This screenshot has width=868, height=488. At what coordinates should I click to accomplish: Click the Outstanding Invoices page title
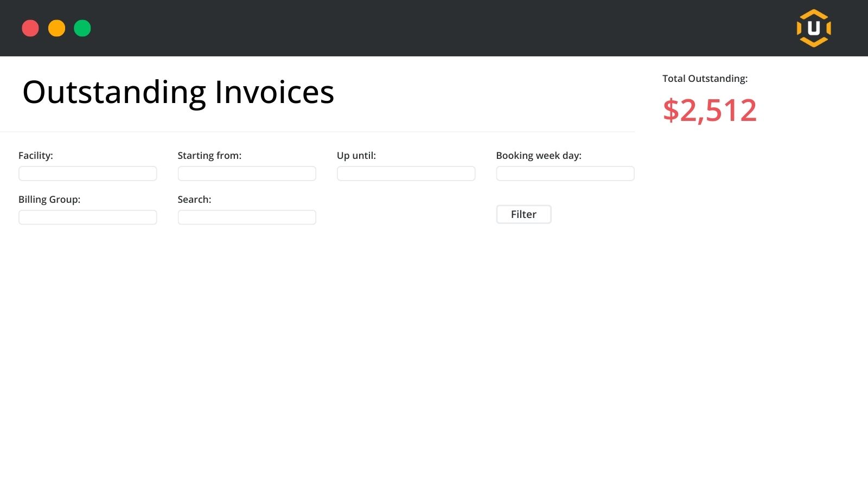pyautogui.click(x=178, y=92)
